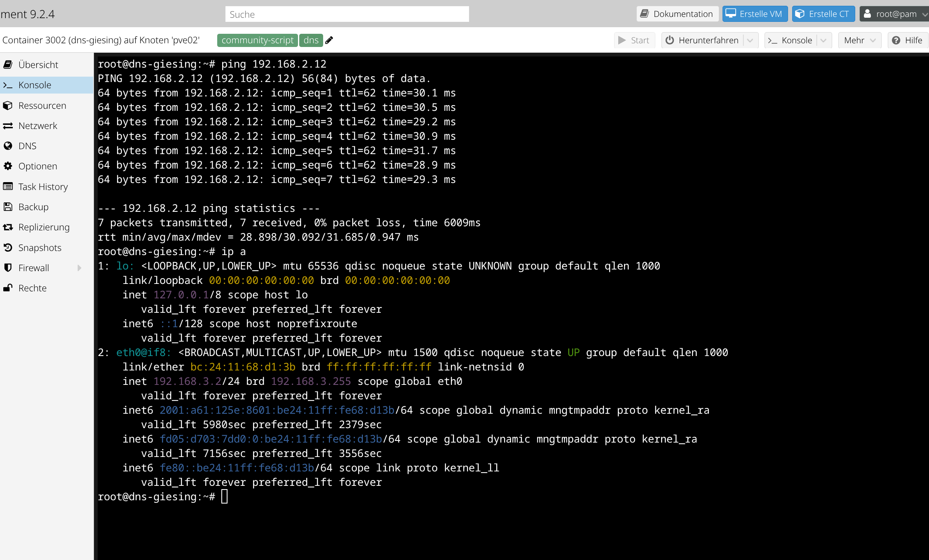Click the Erstelle VM button
The height and width of the screenshot is (560, 929).
coord(755,14)
